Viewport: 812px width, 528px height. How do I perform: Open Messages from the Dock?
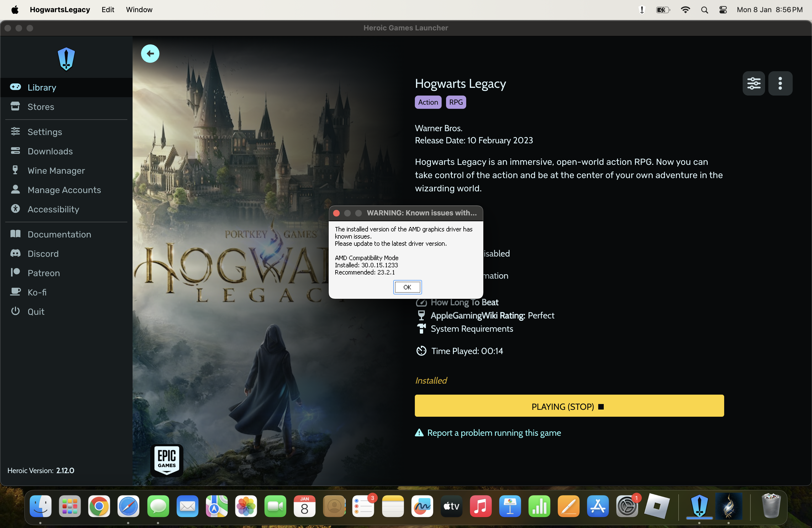point(158,506)
